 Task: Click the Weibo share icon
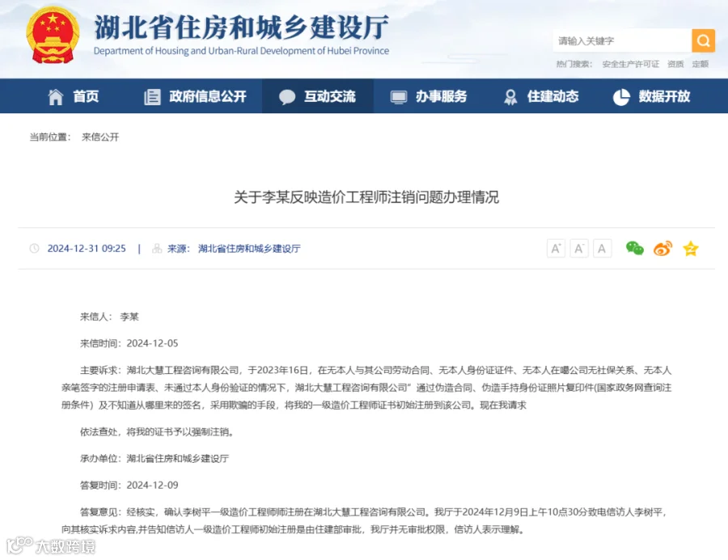point(662,248)
